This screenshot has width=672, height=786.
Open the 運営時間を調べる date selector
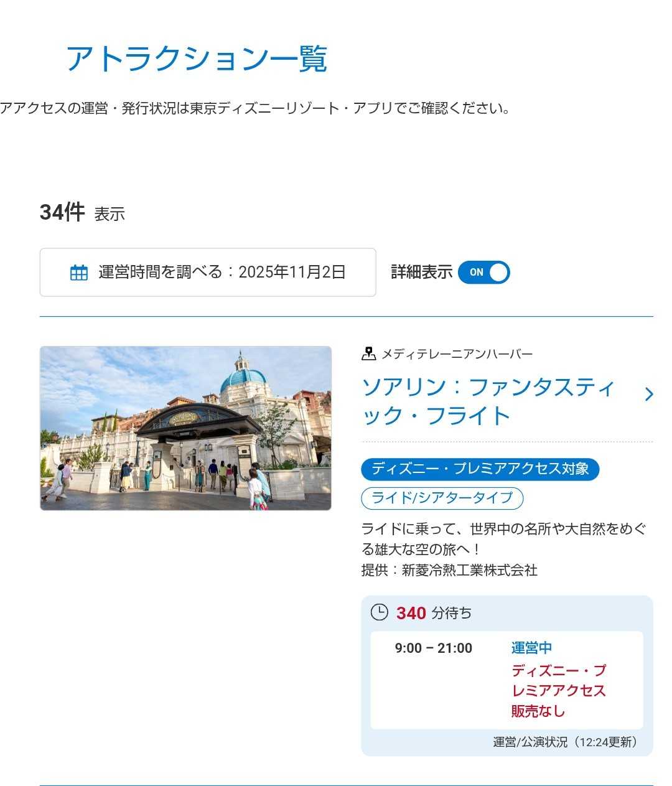[208, 273]
